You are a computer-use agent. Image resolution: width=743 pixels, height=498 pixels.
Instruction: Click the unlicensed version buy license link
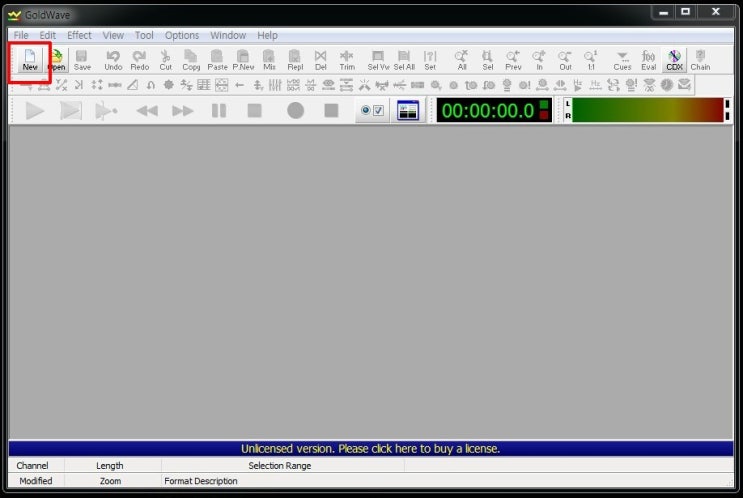[371, 448]
